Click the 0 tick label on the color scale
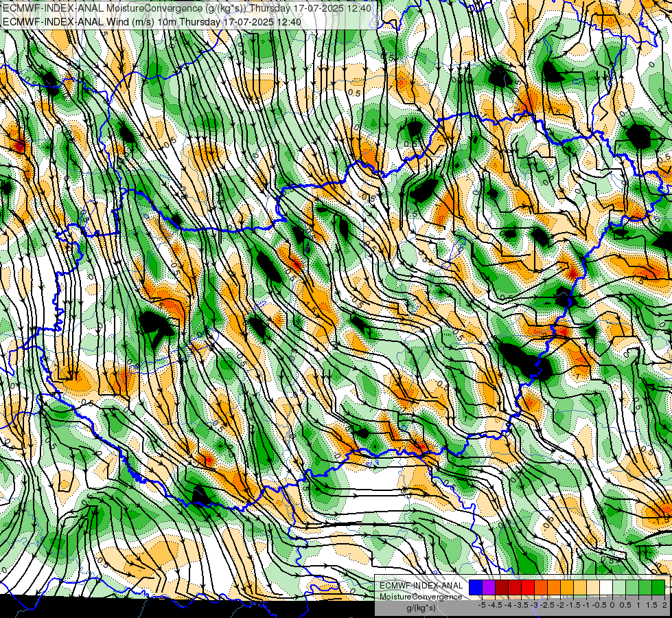 coord(612,605)
